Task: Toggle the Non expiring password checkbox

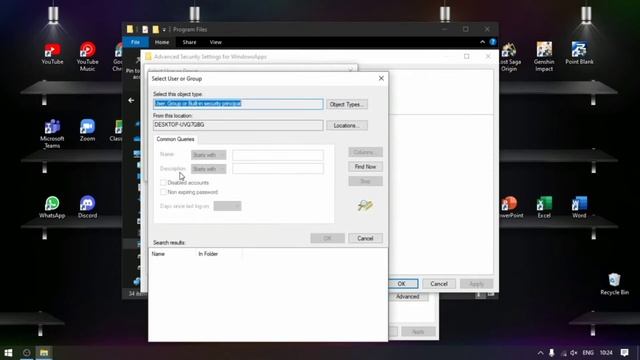Action: click(x=163, y=192)
